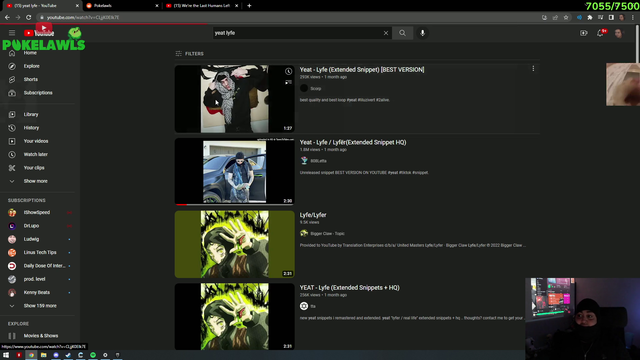Click the browser address bar URL
Viewport: 640px width, 360px height.
(83, 18)
